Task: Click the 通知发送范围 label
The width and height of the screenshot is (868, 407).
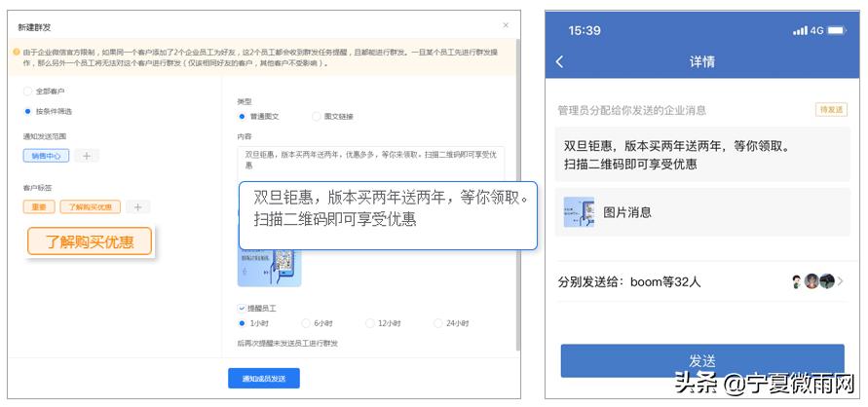Action: [44, 136]
